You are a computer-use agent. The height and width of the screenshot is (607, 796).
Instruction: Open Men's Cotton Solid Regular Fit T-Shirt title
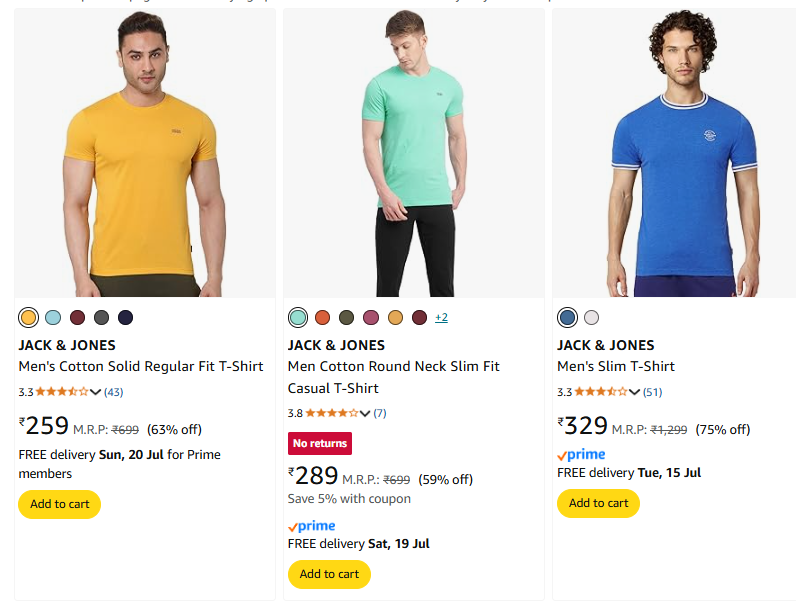click(141, 366)
